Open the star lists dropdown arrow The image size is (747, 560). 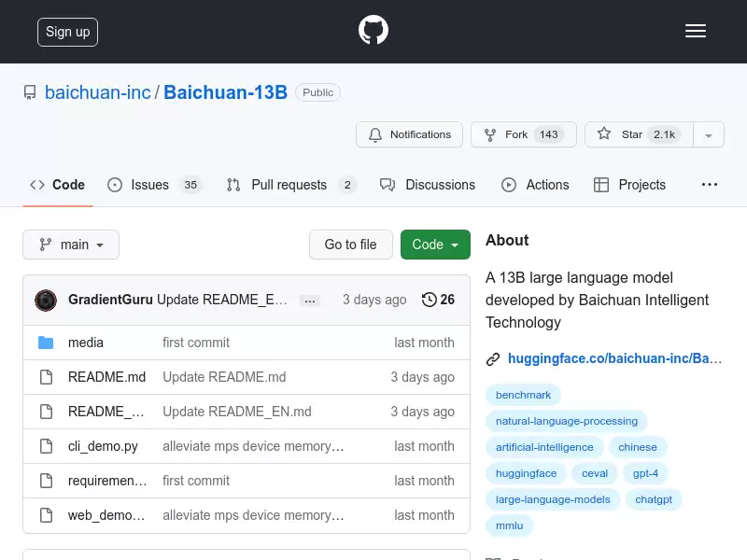pos(709,134)
